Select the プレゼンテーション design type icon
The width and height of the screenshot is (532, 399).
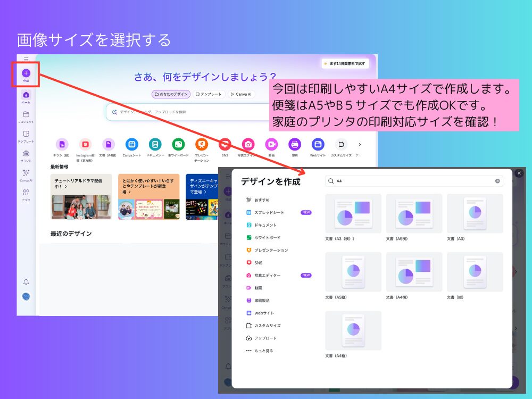click(202, 144)
